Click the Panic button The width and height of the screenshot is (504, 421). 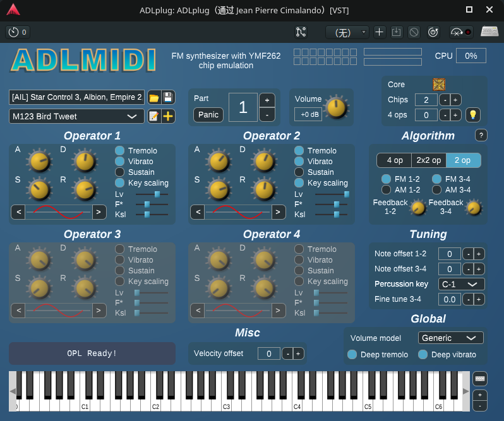coord(208,115)
